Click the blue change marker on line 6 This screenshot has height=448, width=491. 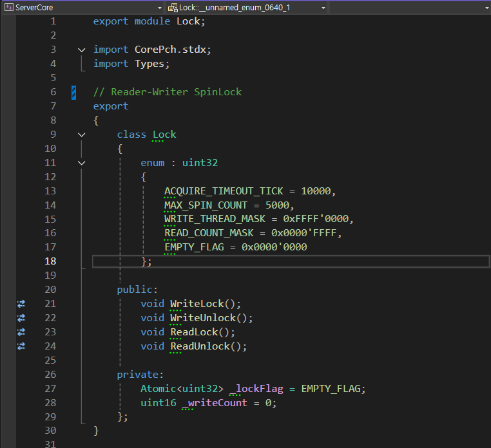(x=73, y=93)
